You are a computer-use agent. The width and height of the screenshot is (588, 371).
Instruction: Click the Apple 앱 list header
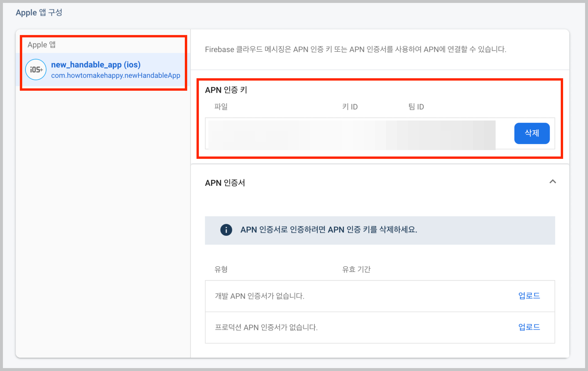(x=42, y=45)
